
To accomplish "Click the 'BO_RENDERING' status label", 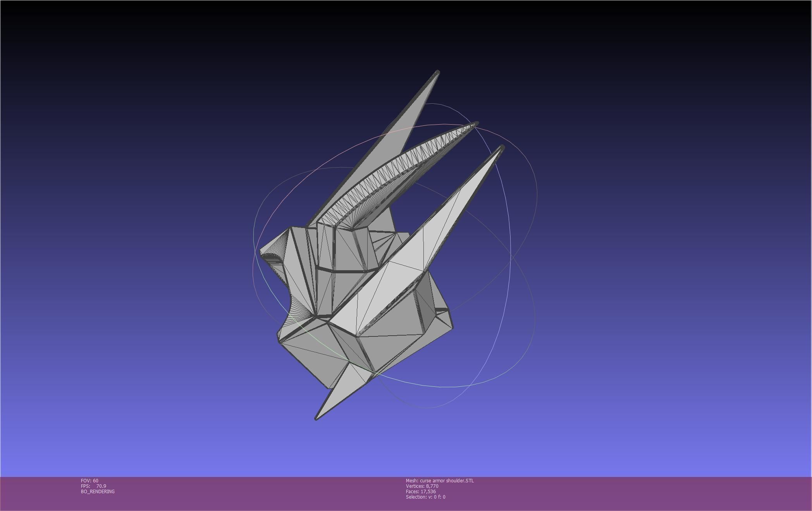I will pyautogui.click(x=98, y=492).
